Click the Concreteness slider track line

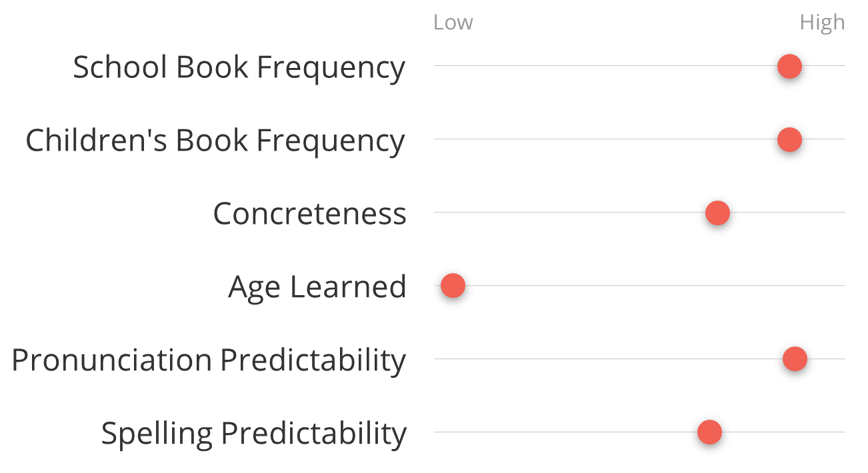pos(639,213)
